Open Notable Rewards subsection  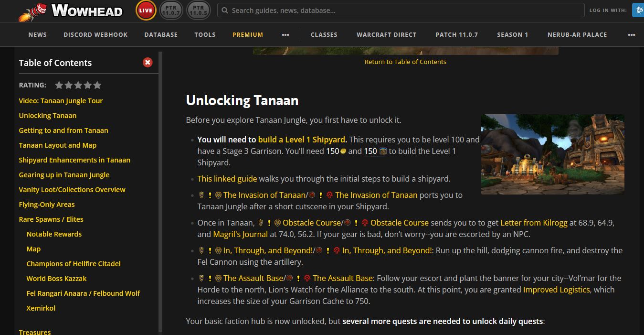[54, 234]
